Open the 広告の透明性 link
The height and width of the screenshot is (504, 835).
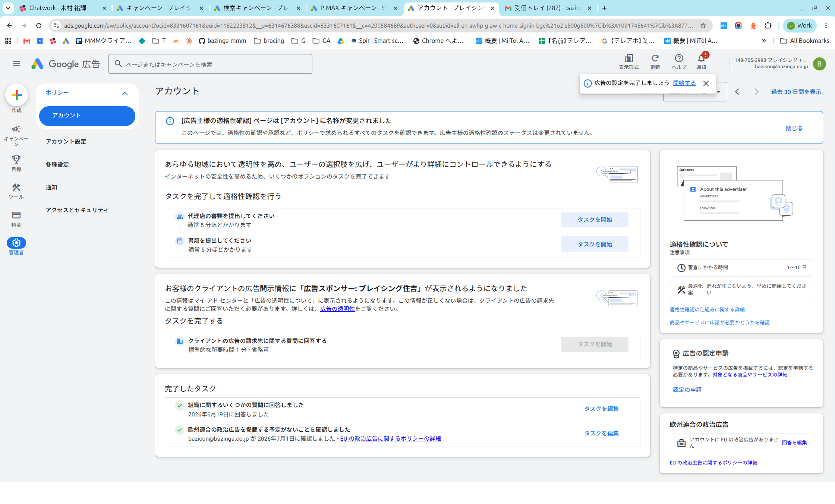point(337,309)
